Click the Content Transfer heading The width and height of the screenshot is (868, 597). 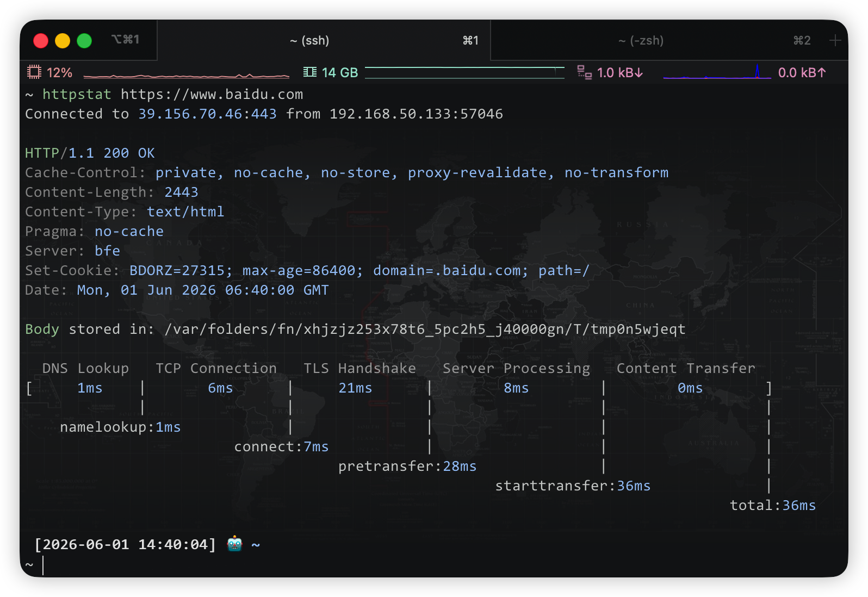tap(686, 368)
